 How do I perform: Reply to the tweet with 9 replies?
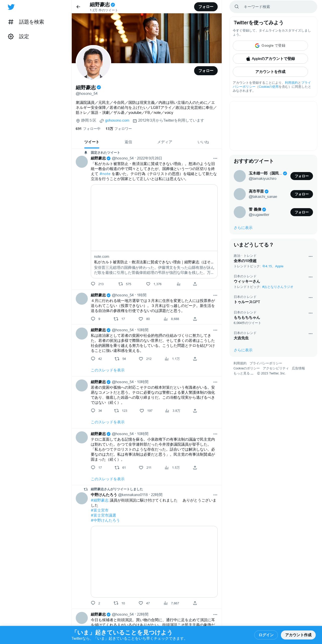[x=95, y=319]
